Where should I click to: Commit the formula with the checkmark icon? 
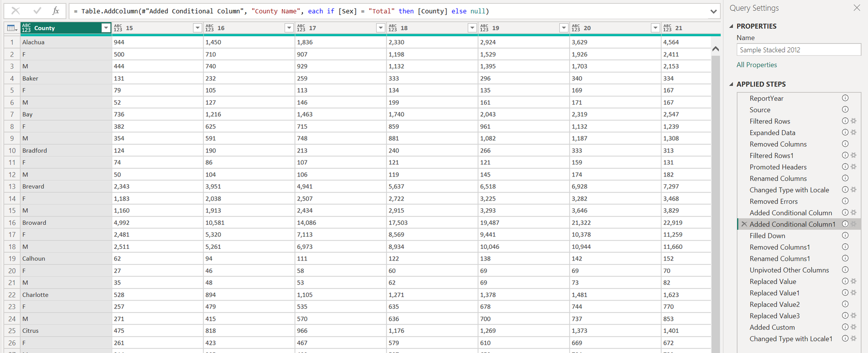pos(37,11)
